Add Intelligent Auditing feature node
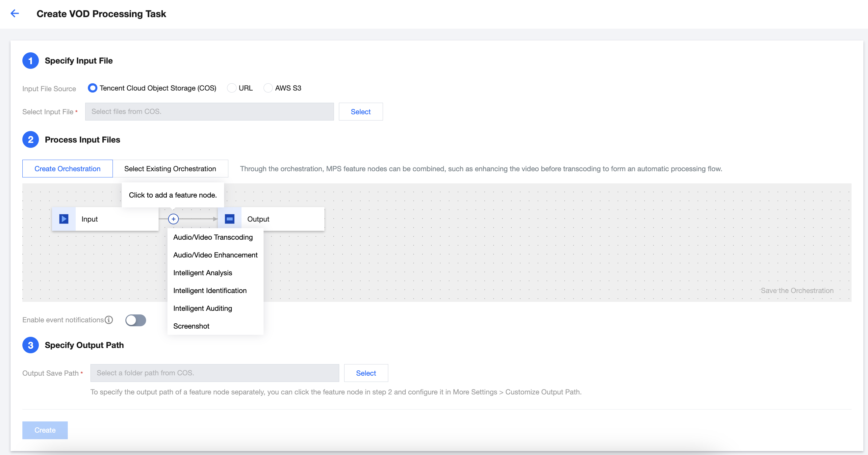Image resolution: width=868 pixels, height=455 pixels. click(202, 308)
